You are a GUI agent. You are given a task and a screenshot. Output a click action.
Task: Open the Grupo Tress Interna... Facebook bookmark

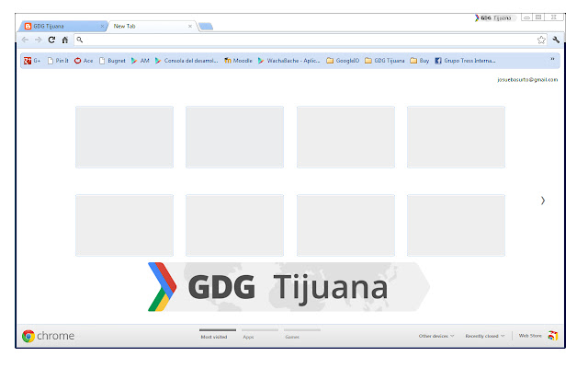(466, 61)
